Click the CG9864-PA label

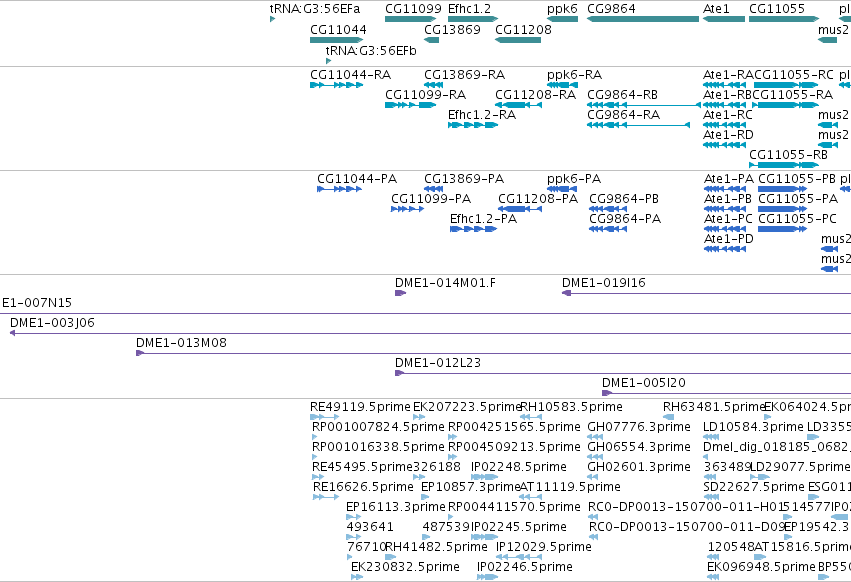(625, 219)
